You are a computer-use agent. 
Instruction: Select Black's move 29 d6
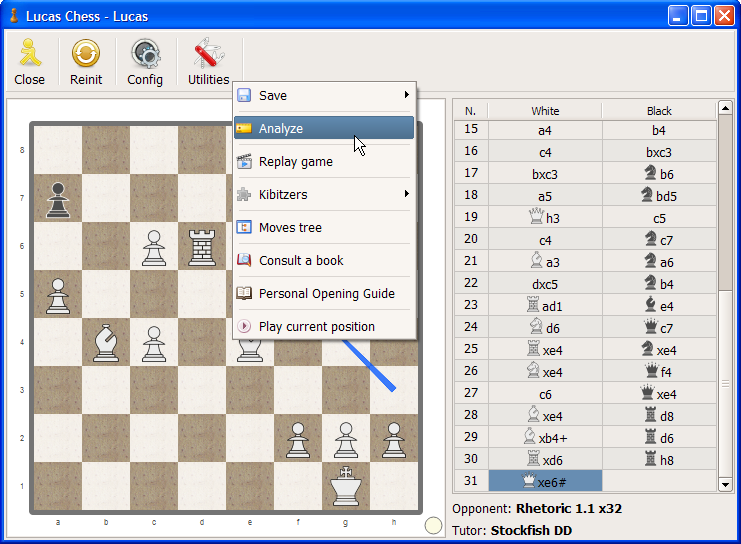(659, 437)
